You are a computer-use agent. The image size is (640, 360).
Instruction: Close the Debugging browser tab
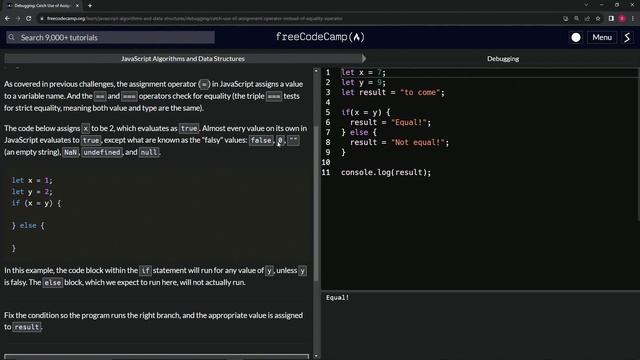[77, 6]
